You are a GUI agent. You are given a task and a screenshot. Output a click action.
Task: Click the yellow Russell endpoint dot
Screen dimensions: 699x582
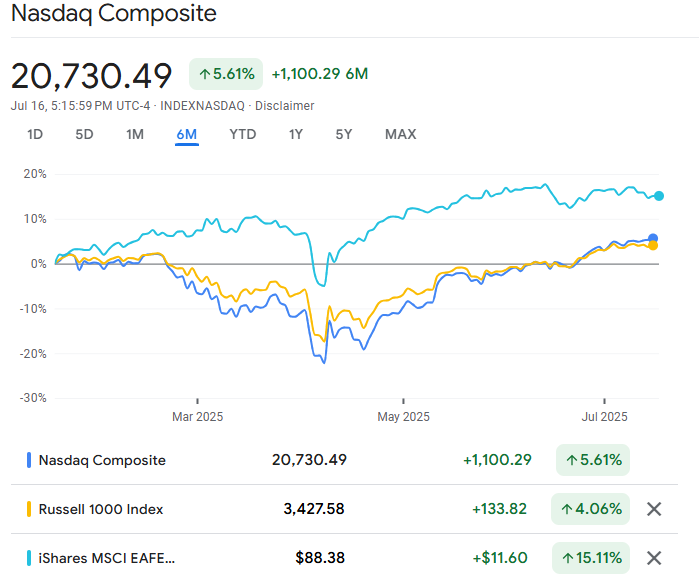tap(653, 246)
